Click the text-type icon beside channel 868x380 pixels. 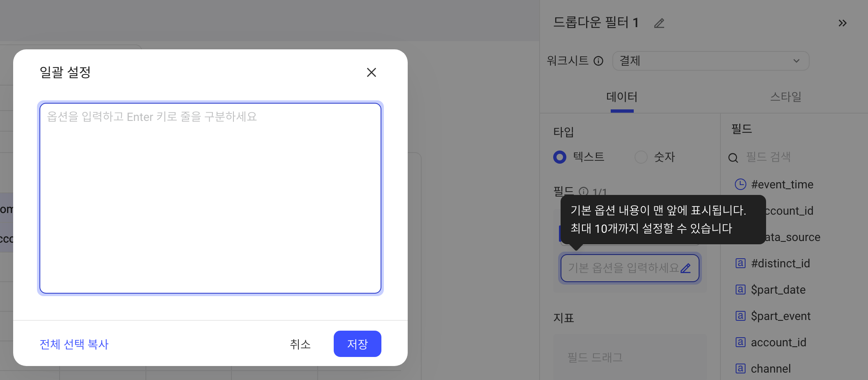740,368
